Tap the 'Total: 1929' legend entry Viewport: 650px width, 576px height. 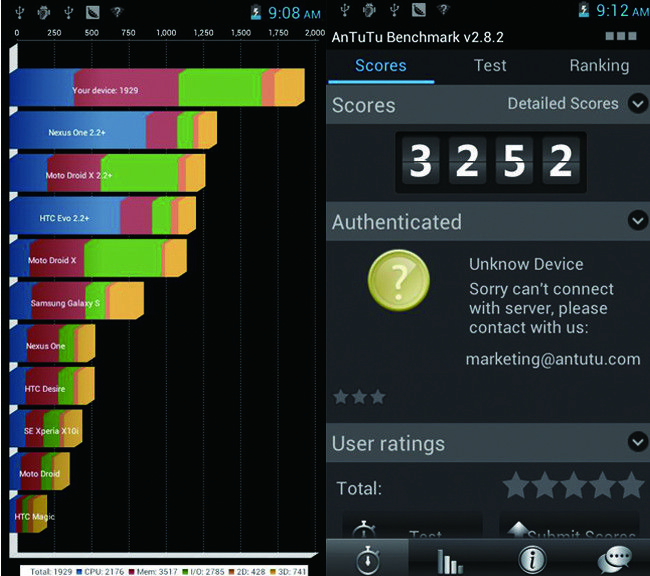coord(51,571)
